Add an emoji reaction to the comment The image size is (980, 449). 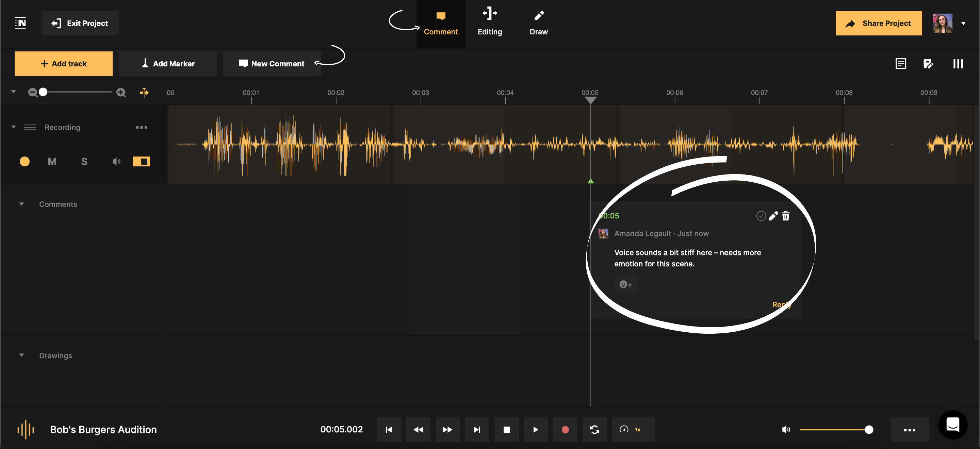(626, 284)
